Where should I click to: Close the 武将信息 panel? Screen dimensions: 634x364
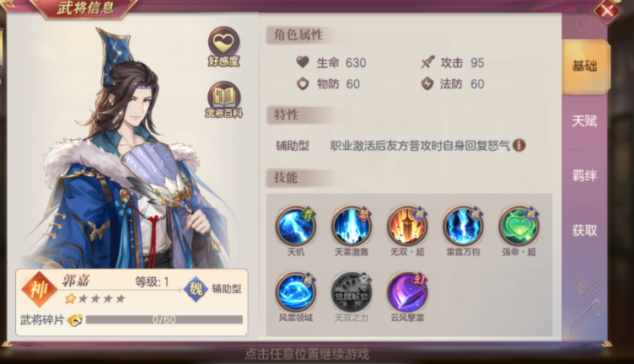[607, 11]
